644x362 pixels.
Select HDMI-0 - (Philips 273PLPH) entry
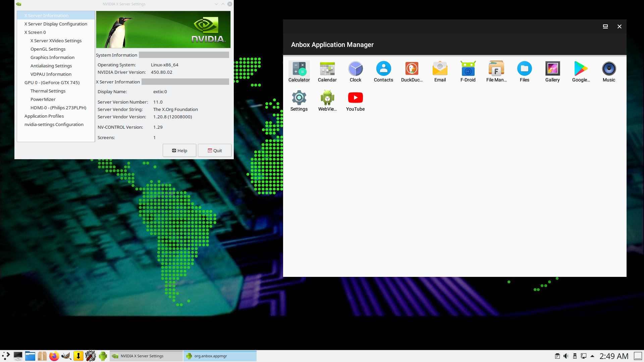click(x=56, y=108)
